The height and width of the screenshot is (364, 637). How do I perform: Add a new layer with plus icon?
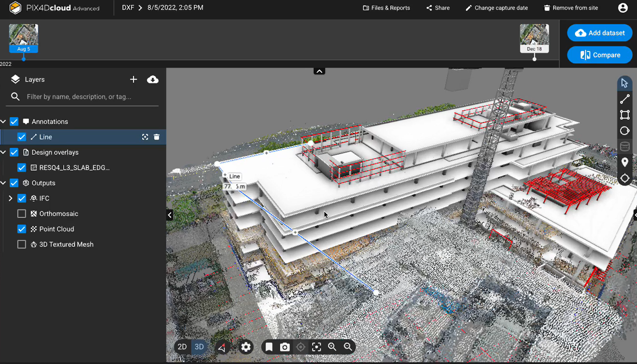133,80
